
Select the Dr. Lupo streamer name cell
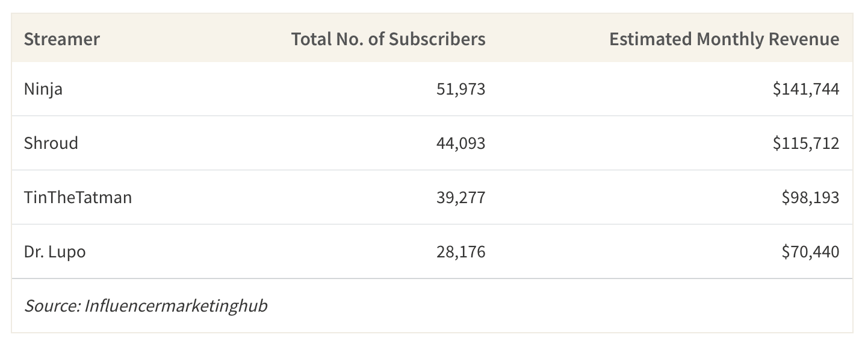55,251
